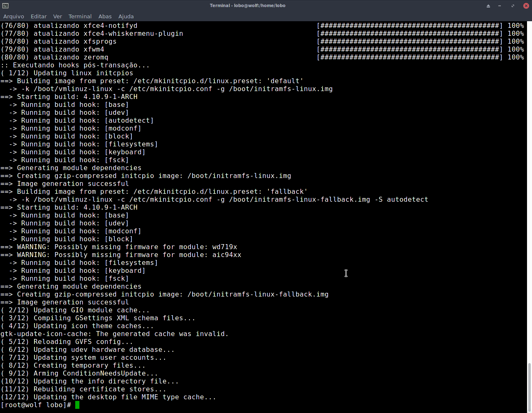532x413 pixels.
Task: Click the green terminal cursor block
Action: [77, 405]
